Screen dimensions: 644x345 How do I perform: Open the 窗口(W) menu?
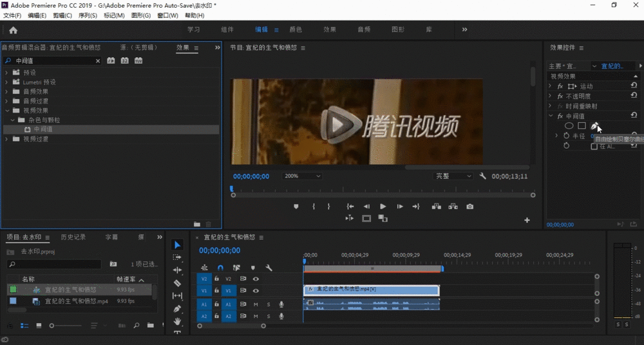[167, 15]
